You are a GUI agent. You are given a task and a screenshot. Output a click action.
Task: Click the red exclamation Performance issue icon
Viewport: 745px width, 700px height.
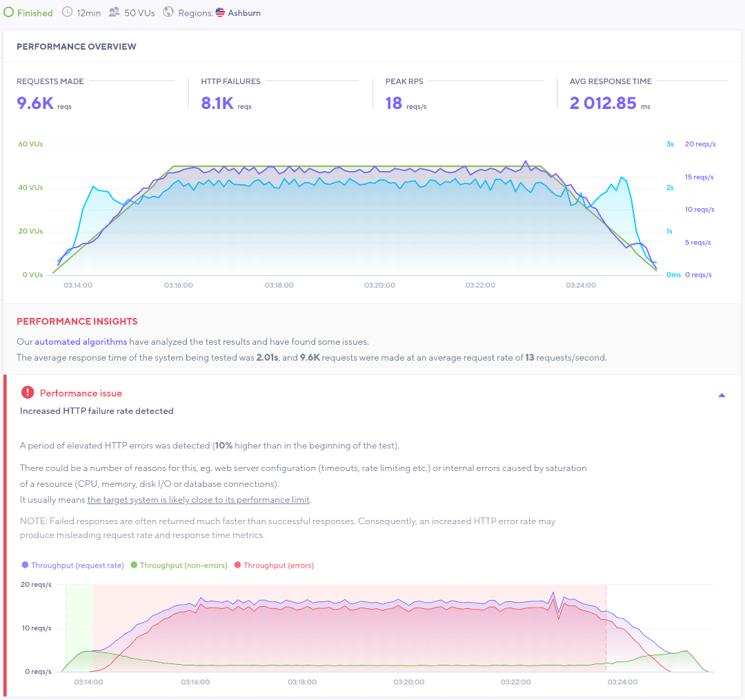(x=28, y=392)
